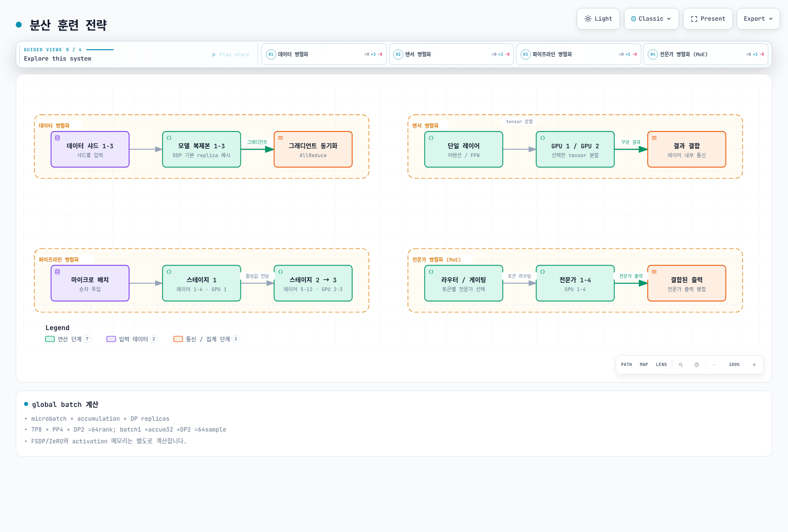Click the 전문가 출력 edge label
Viewport: 788px width, 532px height.
631,276
